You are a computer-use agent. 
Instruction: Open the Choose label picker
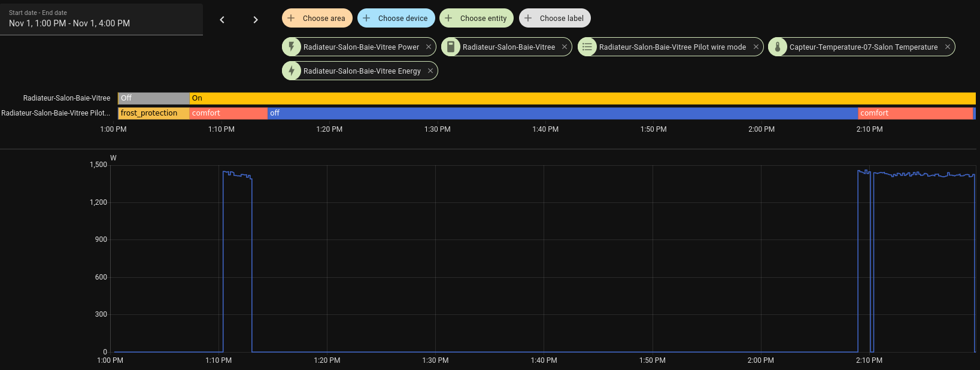pos(555,18)
